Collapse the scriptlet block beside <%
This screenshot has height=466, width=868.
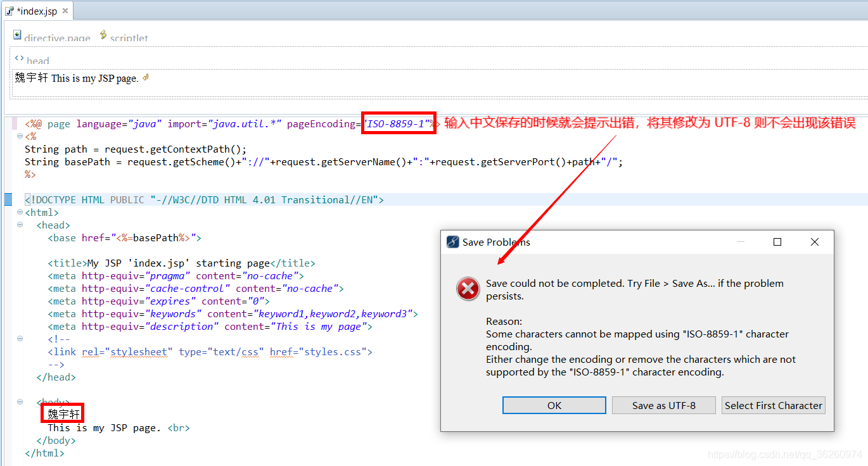(19, 136)
